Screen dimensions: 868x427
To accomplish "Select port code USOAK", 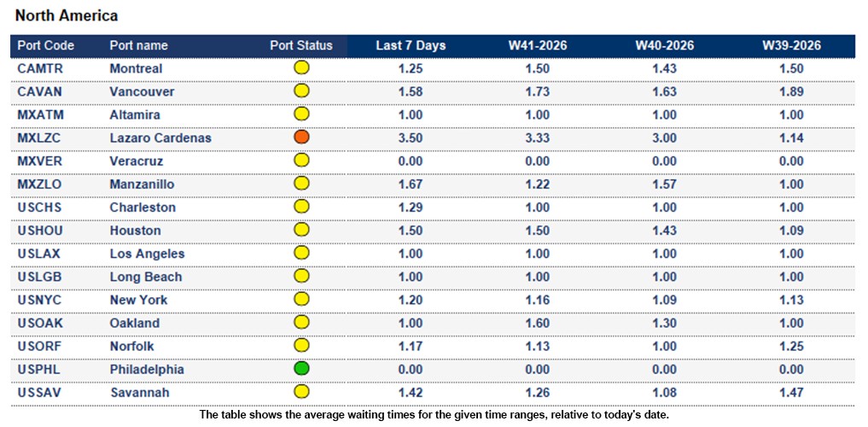I will pos(39,324).
